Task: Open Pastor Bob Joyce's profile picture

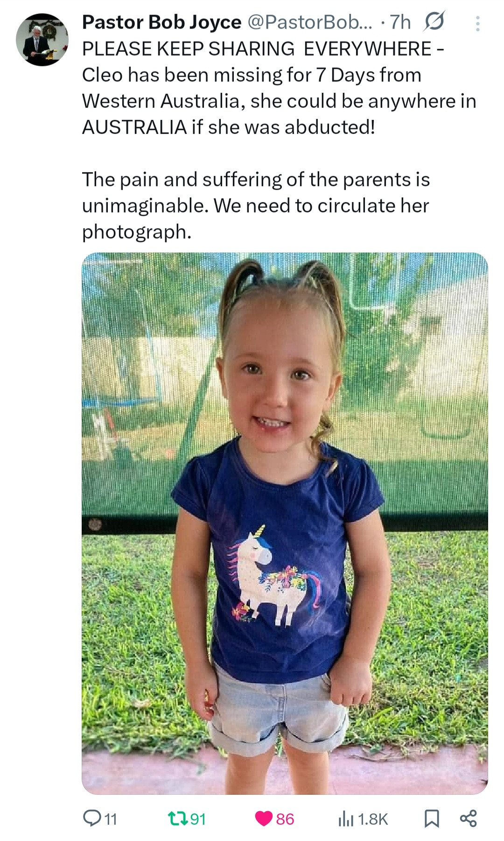Action: point(42,40)
